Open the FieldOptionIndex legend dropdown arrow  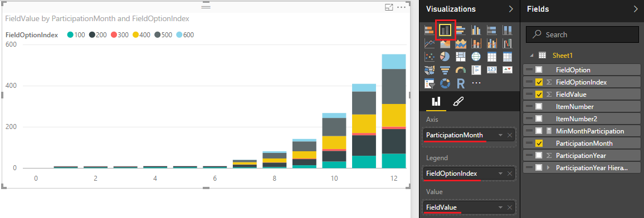tap(500, 174)
